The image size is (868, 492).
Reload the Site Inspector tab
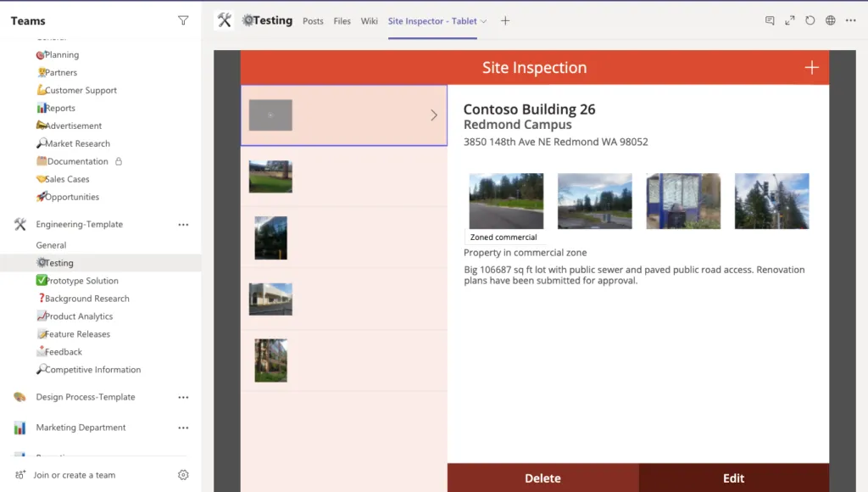(x=810, y=20)
